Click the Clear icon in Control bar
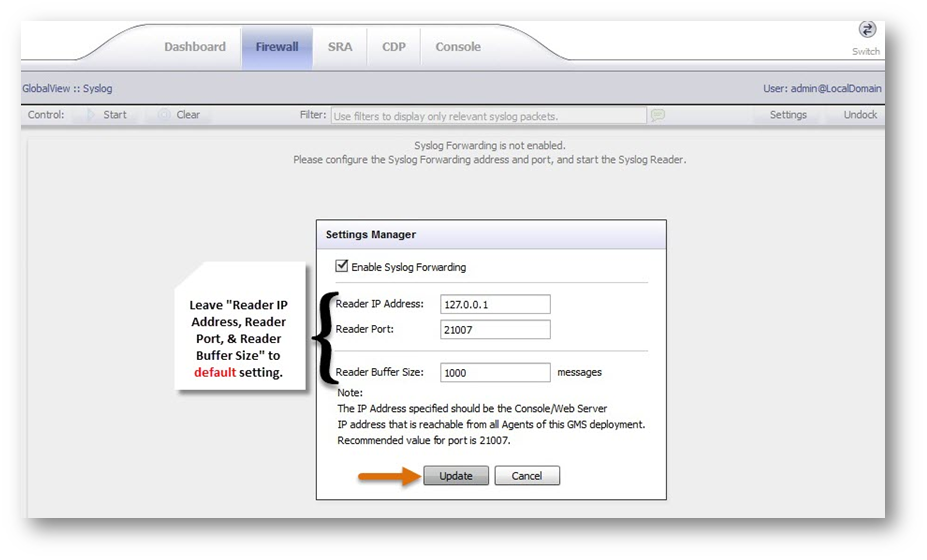Screen dimensions: 927x560 coord(163,115)
